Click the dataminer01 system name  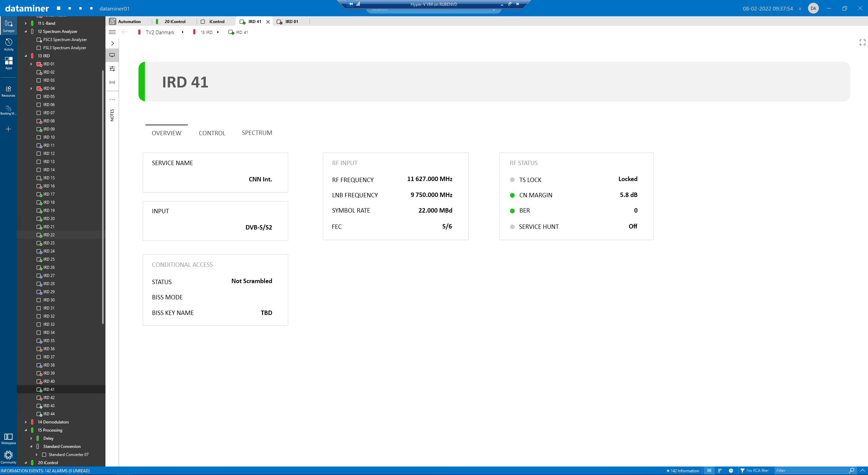pos(114,8)
